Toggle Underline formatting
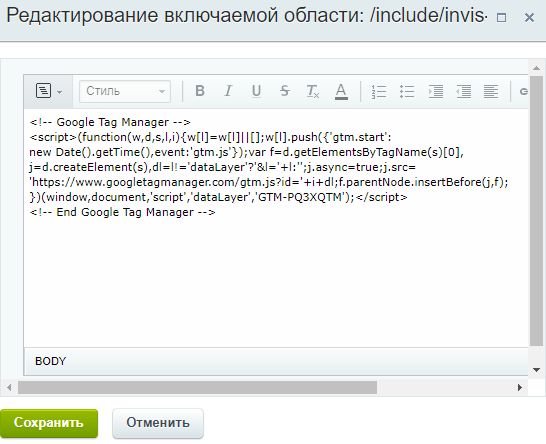546x444 pixels. click(256, 91)
